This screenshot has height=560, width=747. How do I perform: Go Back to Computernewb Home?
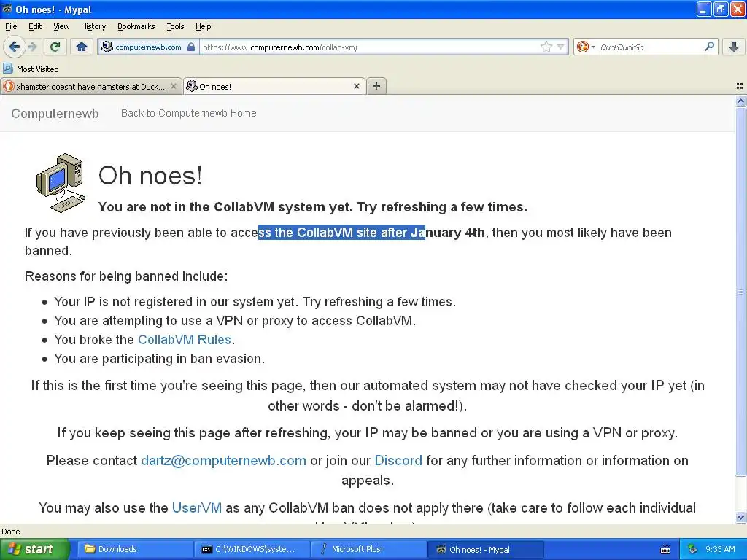pyautogui.click(x=189, y=113)
